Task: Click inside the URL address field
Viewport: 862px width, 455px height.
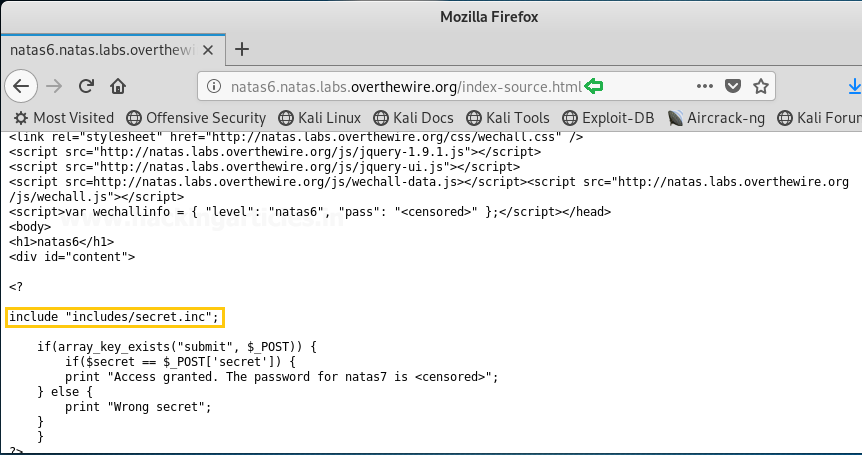Action: (450, 86)
